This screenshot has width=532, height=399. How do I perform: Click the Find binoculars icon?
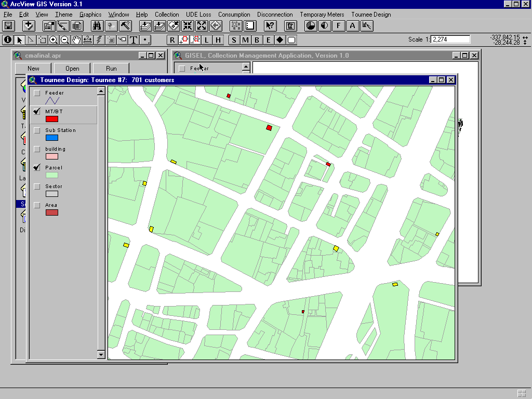point(97,25)
